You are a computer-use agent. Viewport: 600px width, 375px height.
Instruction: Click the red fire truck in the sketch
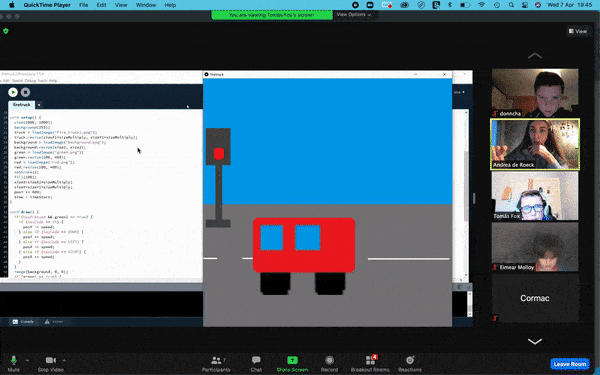click(304, 256)
